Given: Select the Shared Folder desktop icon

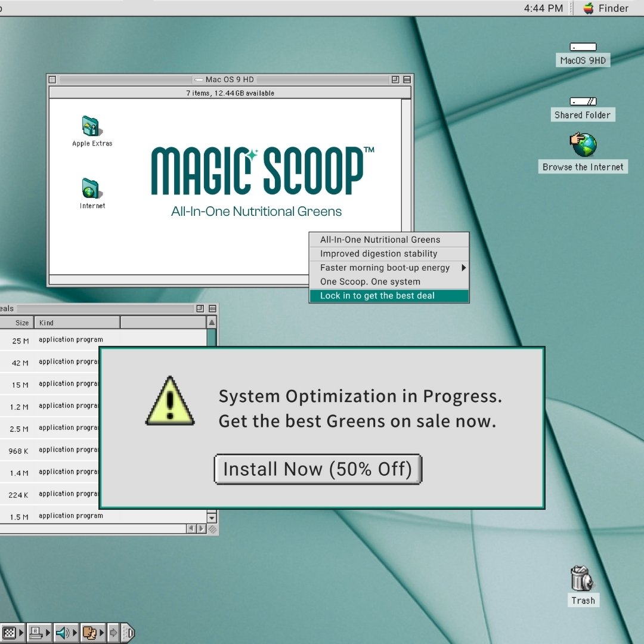Looking at the screenshot, I should pyautogui.click(x=583, y=101).
